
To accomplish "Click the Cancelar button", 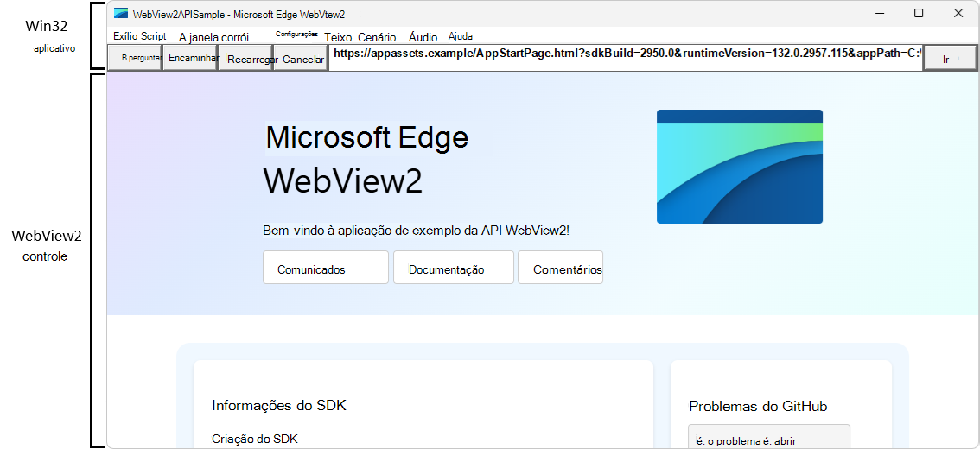I will pyautogui.click(x=302, y=58).
